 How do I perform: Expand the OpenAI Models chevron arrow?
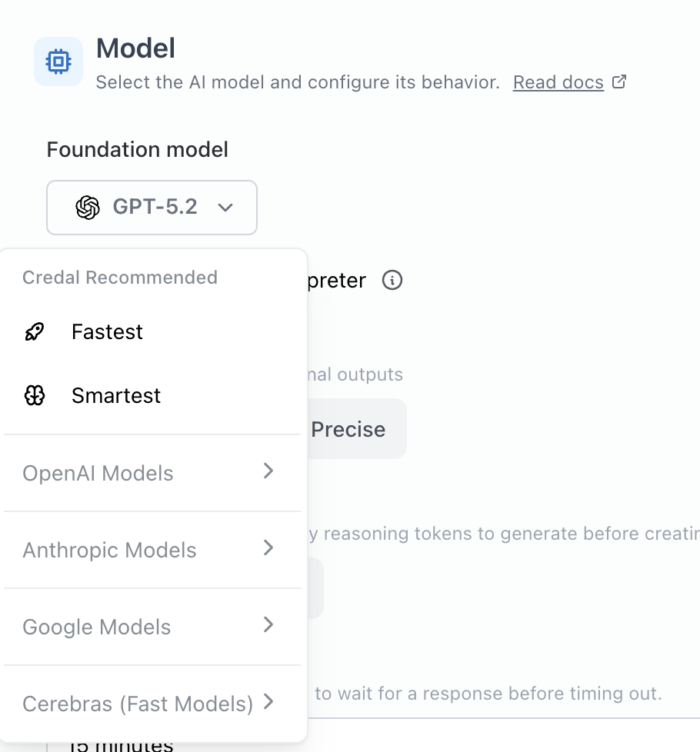coord(268,471)
